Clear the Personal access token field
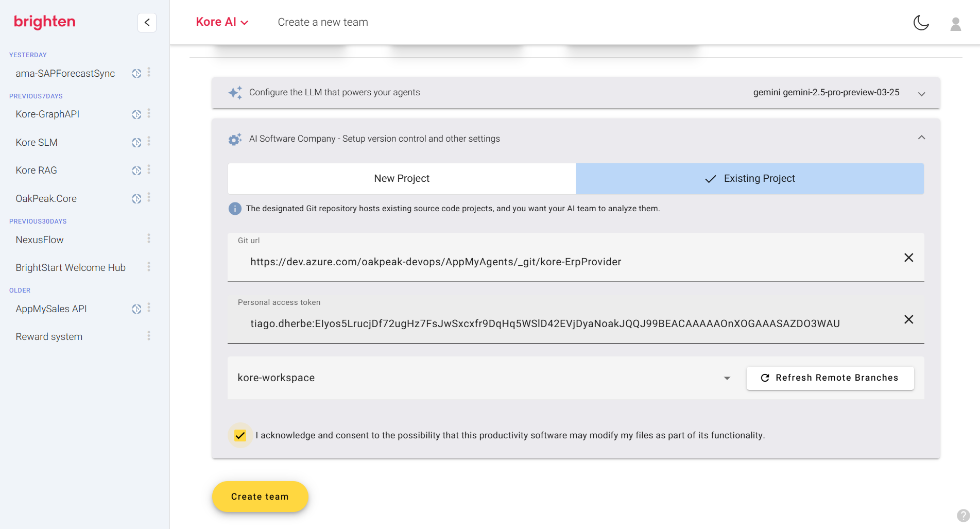Screen dimensions: 980x529 908,319
